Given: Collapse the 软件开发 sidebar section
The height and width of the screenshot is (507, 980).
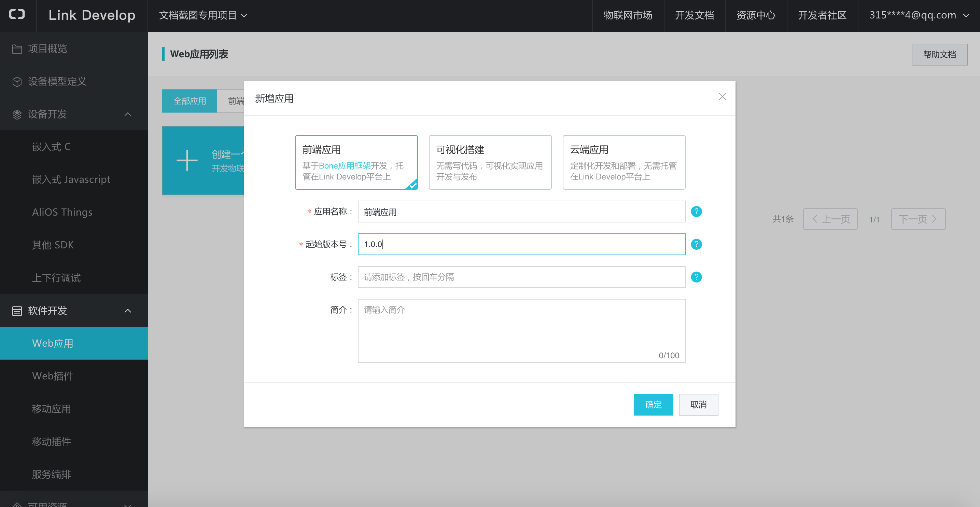Looking at the screenshot, I should pyautogui.click(x=128, y=310).
